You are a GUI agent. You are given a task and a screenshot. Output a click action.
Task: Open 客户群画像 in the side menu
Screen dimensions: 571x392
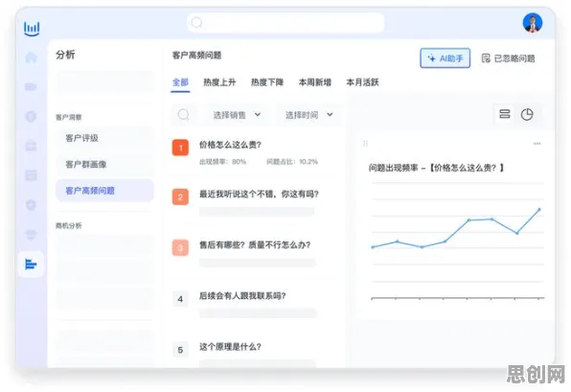click(x=104, y=164)
